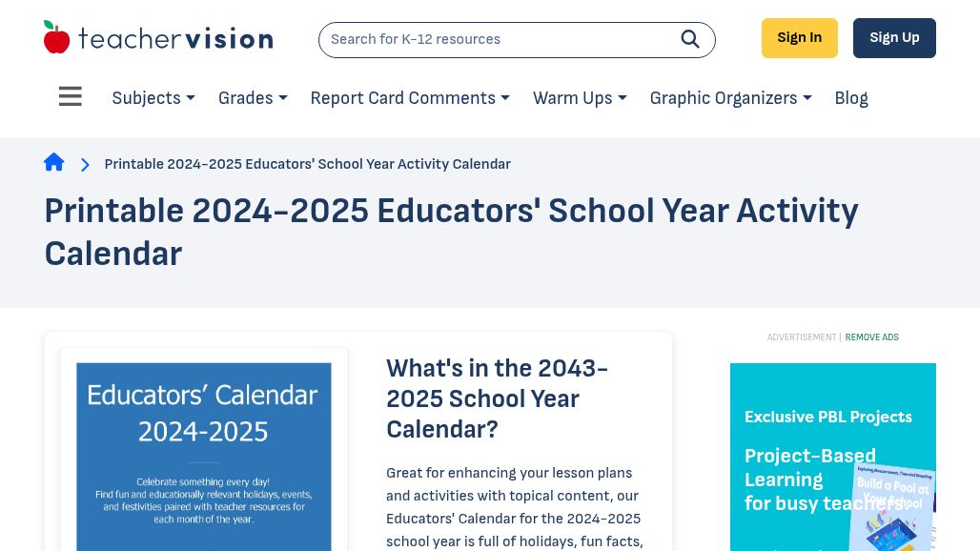Open the Report Card Comments dropdown
Image resolution: width=980 pixels, height=551 pixels.
click(410, 98)
